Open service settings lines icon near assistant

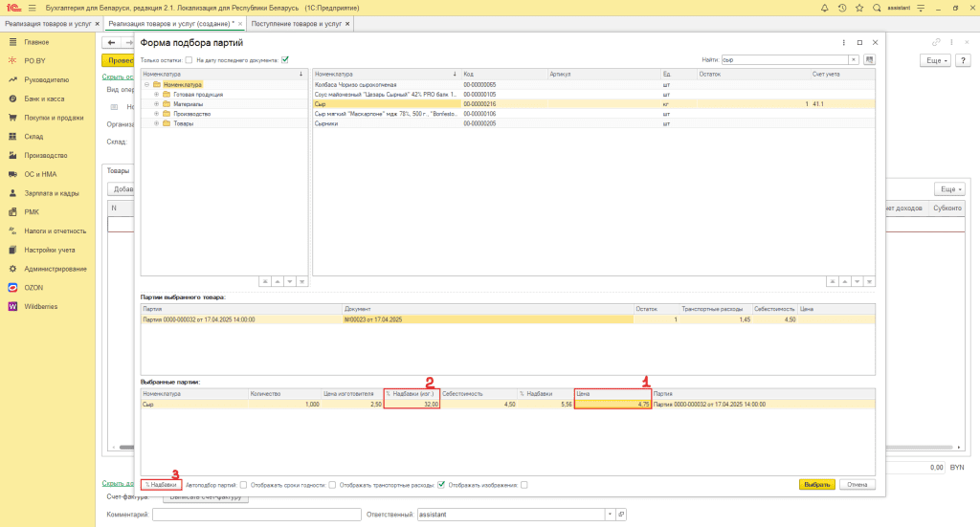[921, 8]
